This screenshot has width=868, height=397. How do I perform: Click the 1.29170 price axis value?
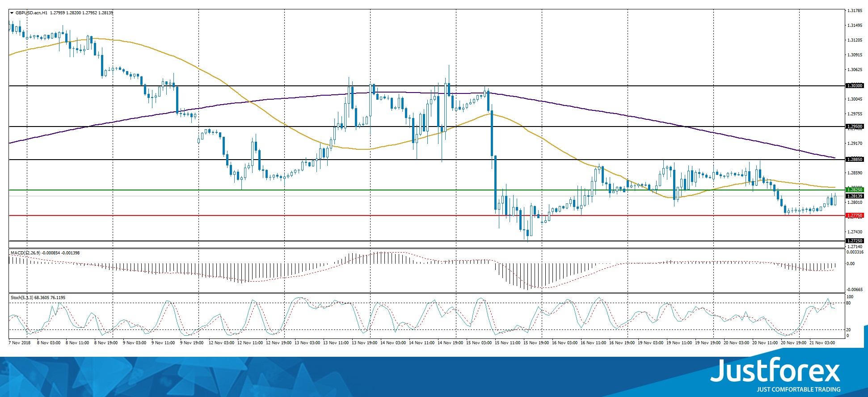(855, 144)
